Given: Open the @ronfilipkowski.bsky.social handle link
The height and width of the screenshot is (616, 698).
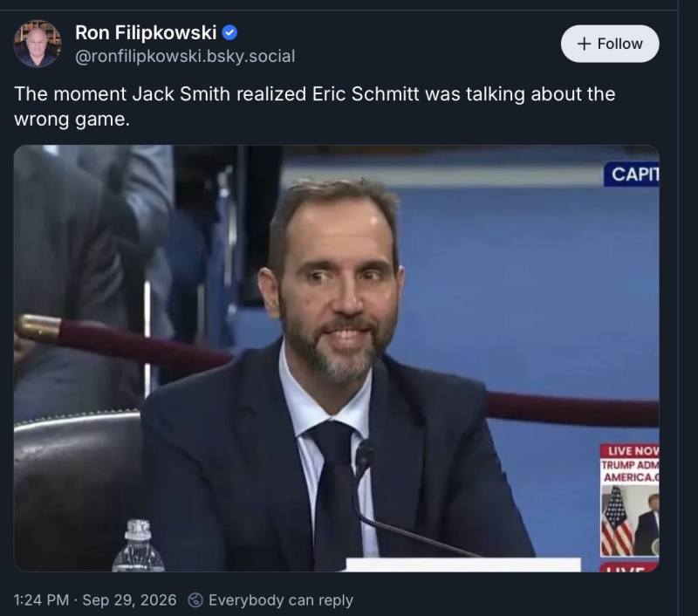Looking at the screenshot, I should (x=185, y=57).
